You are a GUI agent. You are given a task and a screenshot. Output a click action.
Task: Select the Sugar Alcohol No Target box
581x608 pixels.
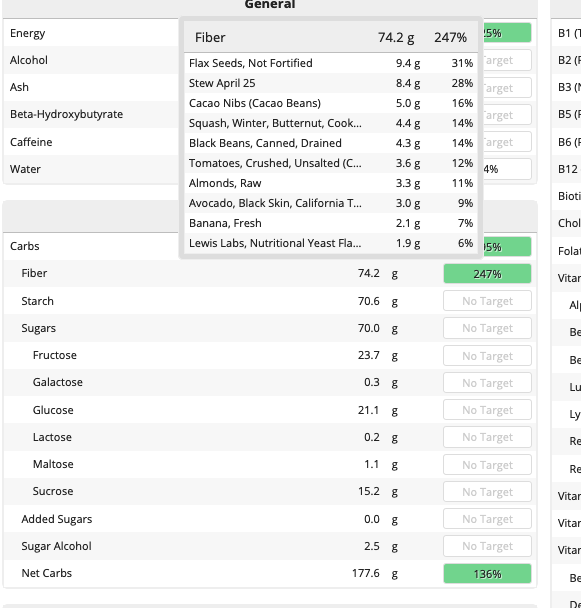(x=487, y=546)
